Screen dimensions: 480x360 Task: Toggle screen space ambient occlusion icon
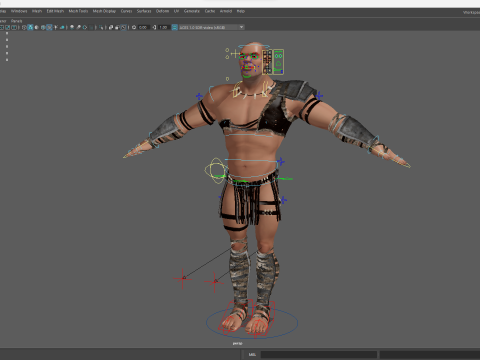[x=72, y=27]
